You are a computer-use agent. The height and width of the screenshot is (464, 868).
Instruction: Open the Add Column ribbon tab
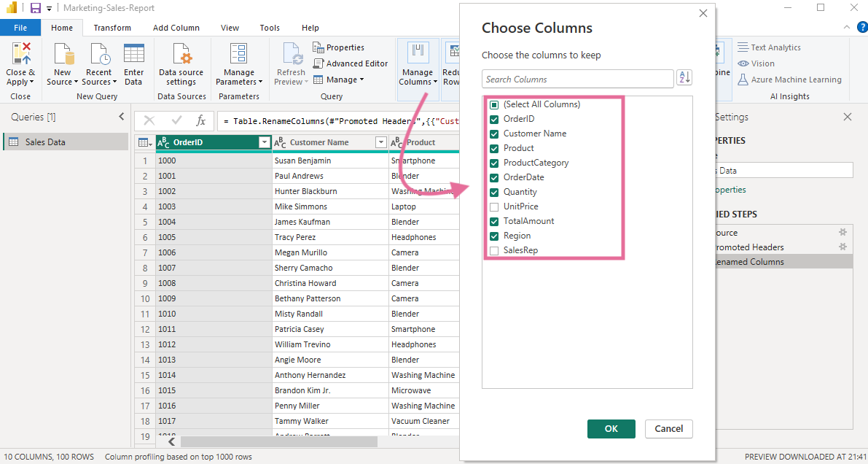tap(176, 27)
